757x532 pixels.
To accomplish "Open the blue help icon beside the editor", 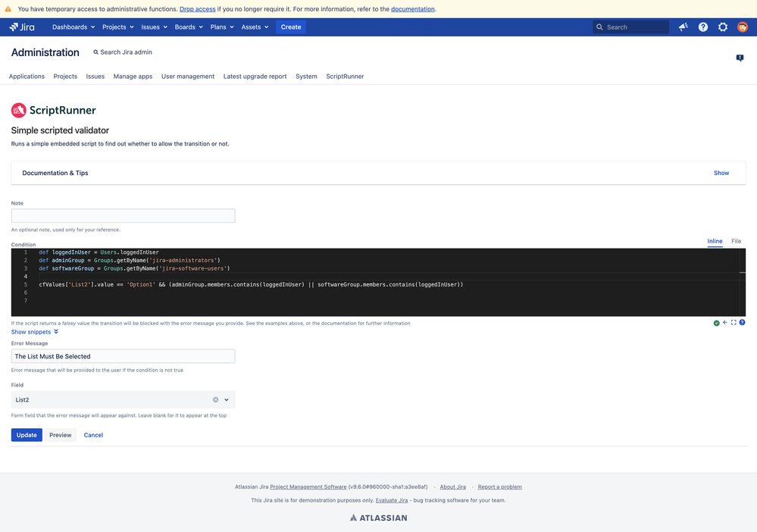I will (743, 322).
